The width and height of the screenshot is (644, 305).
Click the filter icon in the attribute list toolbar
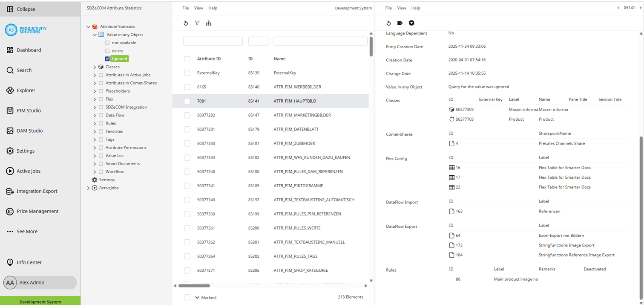tap(197, 23)
